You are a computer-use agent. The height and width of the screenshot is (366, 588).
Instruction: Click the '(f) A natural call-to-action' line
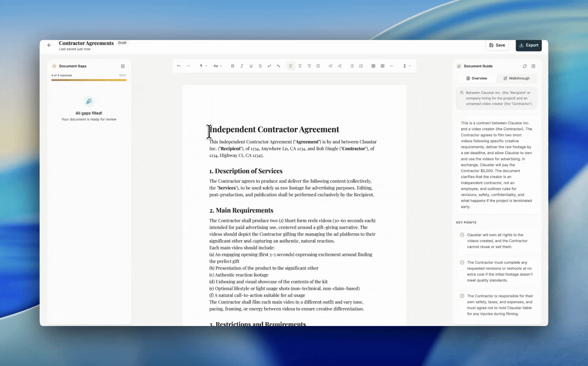[257, 295]
